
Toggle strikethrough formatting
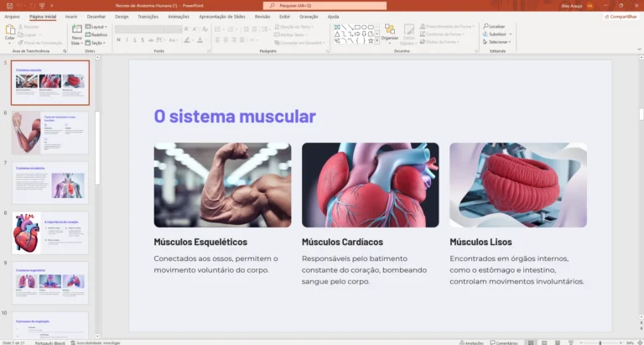click(x=151, y=40)
